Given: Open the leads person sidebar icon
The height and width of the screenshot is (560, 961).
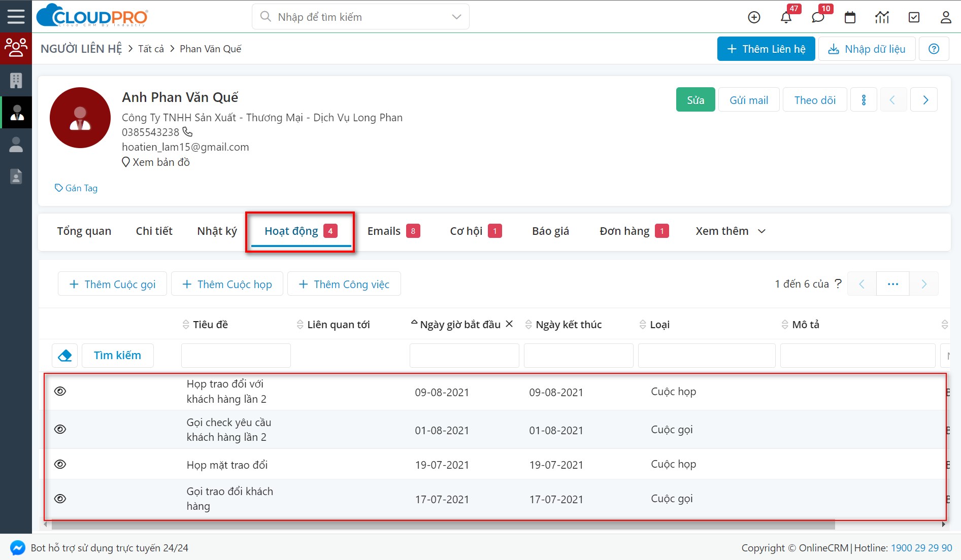Looking at the screenshot, I should pyautogui.click(x=16, y=145).
